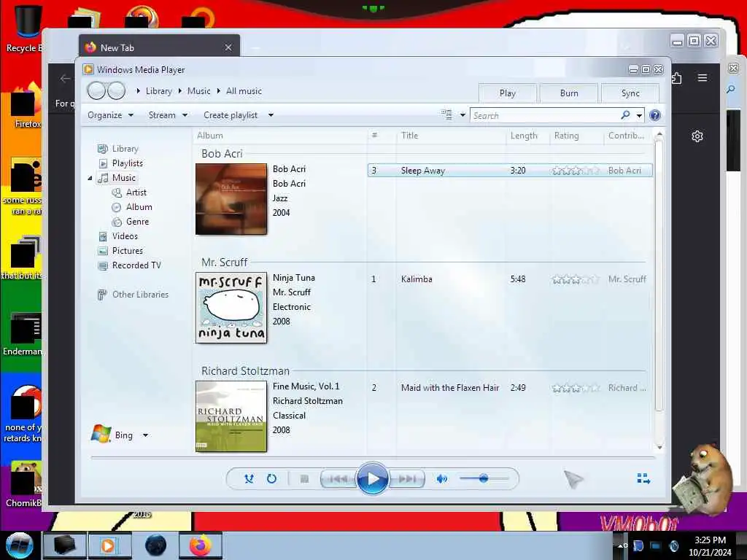Open Pictures in the navigation pane
Screen dimensions: 747x560
point(127,251)
